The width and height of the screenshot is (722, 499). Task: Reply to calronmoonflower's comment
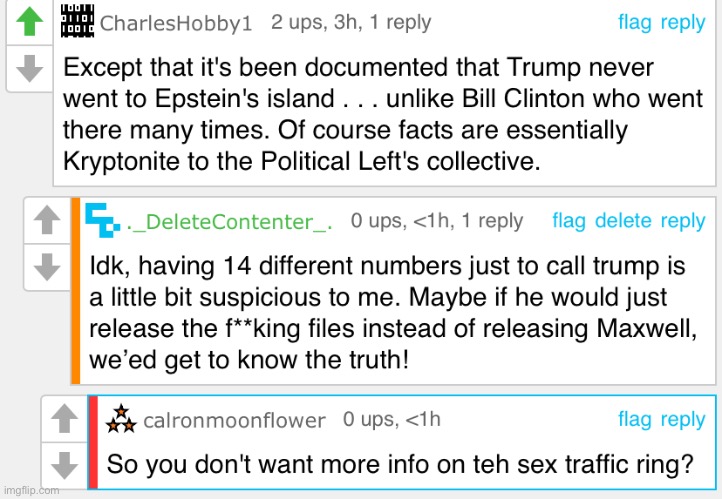[x=683, y=420]
